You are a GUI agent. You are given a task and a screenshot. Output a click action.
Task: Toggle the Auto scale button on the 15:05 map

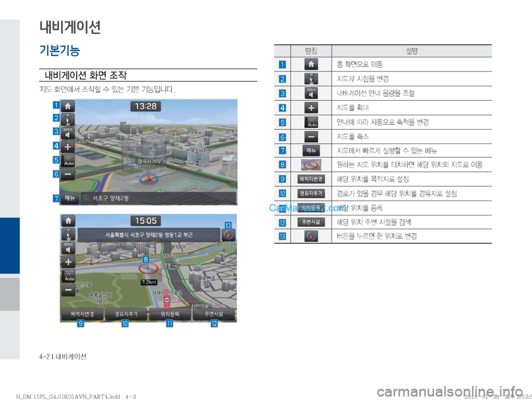tap(69, 276)
